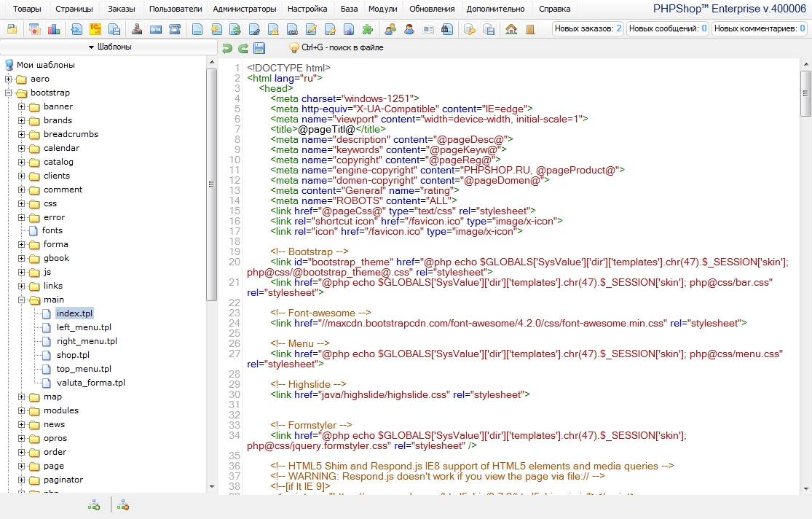Select top_menu.tpl file

coord(84,369)
